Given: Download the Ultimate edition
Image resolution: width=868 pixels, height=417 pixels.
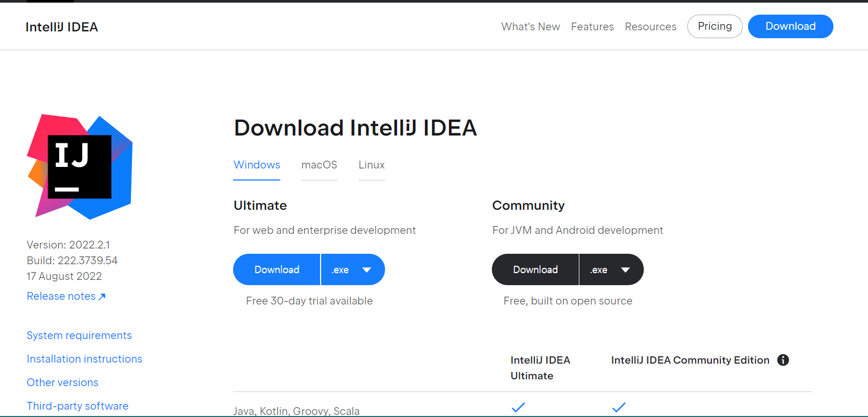Looking at the screenshot, I should pyautogui.click(x=277, y=269).
